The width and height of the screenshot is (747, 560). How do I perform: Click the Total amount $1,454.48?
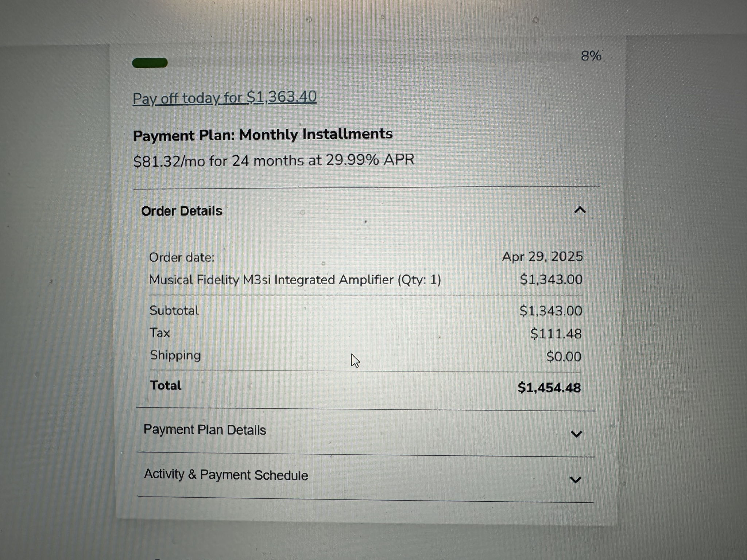pos(549,388)
